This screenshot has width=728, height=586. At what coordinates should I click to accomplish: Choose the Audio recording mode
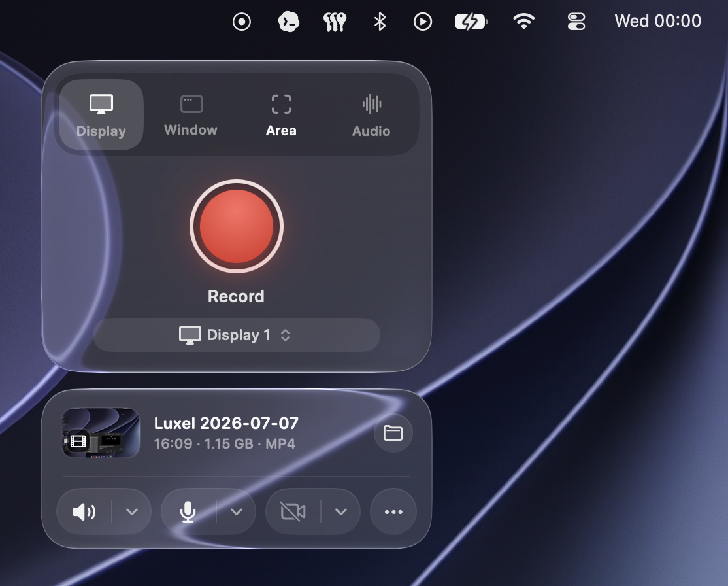pos(371,115)
